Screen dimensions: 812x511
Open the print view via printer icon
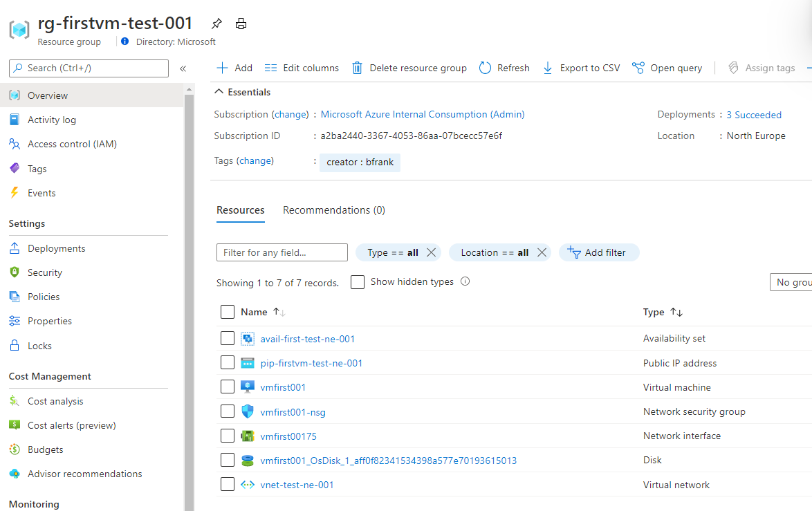point(241,23)
